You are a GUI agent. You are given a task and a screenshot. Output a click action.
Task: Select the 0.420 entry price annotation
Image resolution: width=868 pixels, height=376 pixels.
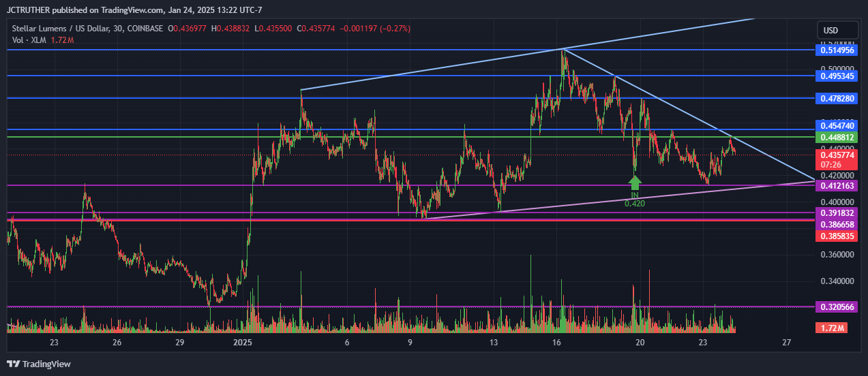pyautogui.click(x=635, y=203)
